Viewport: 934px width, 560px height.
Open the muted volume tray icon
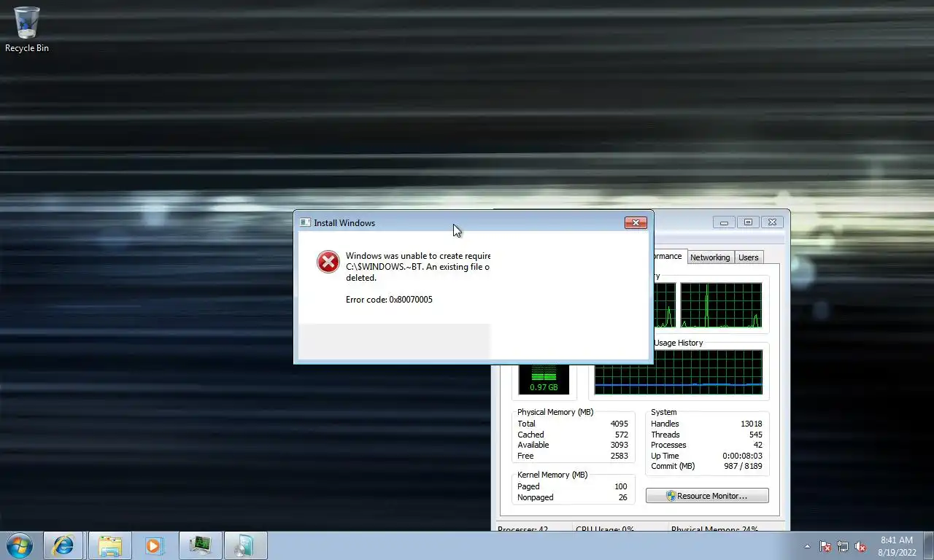tap(860, 546)
